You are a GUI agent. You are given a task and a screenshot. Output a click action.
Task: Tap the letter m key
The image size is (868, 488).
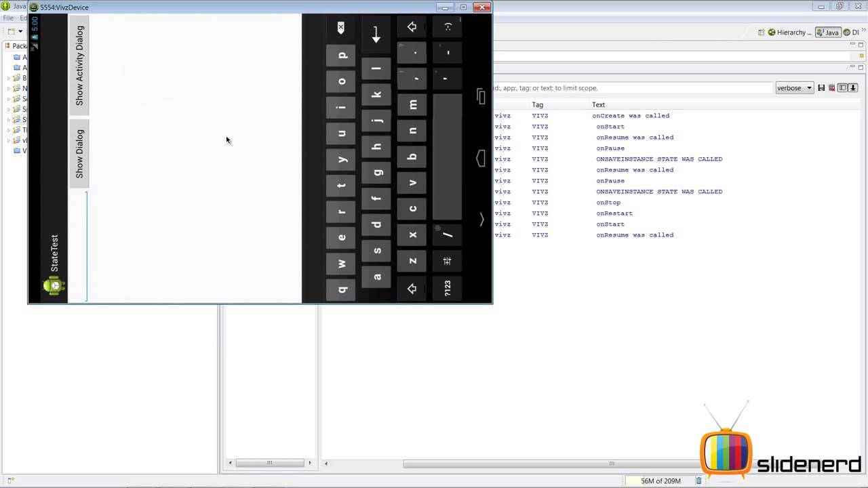point(412,105)
